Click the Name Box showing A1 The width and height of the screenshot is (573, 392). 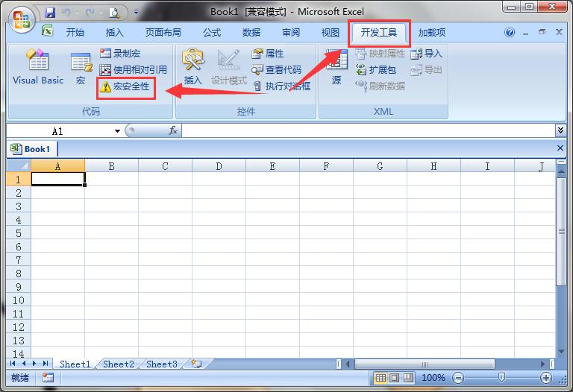pos(57,131)
